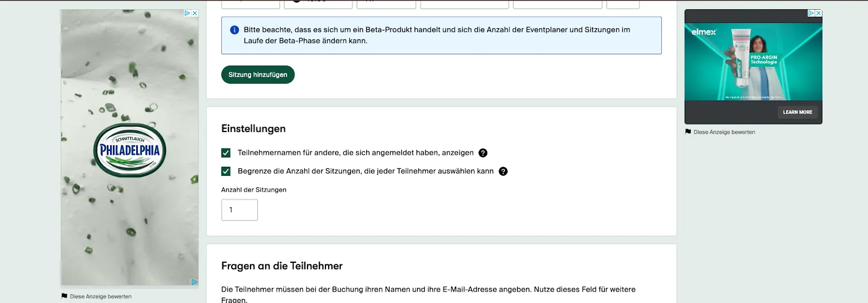Click Diese Anzeige bewerten under Philadelphia ad
The width and height of the screenshot is (868, 303).
click(x=100, y=296)
